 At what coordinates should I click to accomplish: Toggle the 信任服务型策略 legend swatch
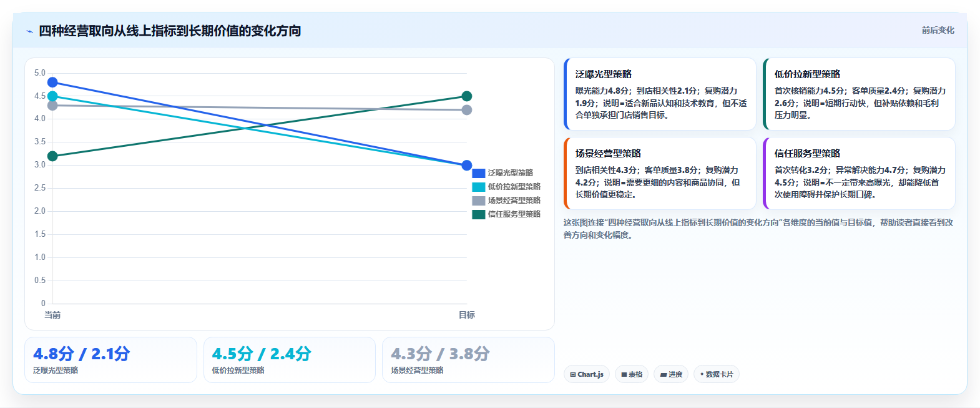479,214
